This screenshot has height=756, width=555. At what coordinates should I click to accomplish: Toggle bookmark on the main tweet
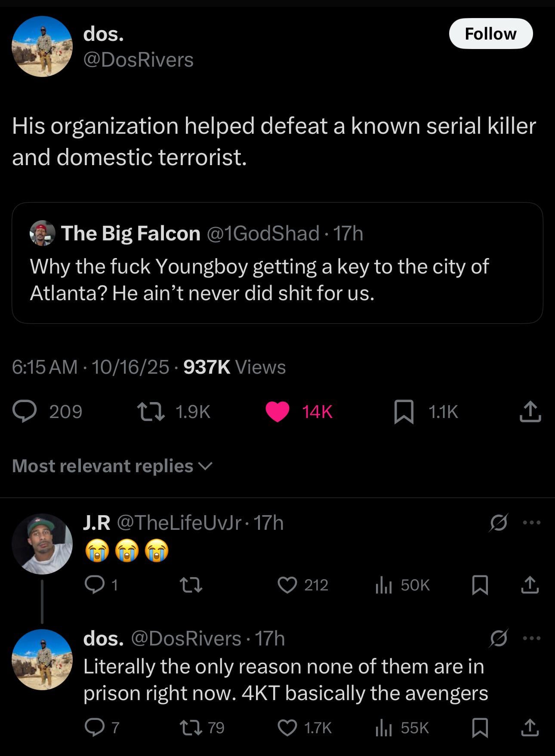pos(404,412)
